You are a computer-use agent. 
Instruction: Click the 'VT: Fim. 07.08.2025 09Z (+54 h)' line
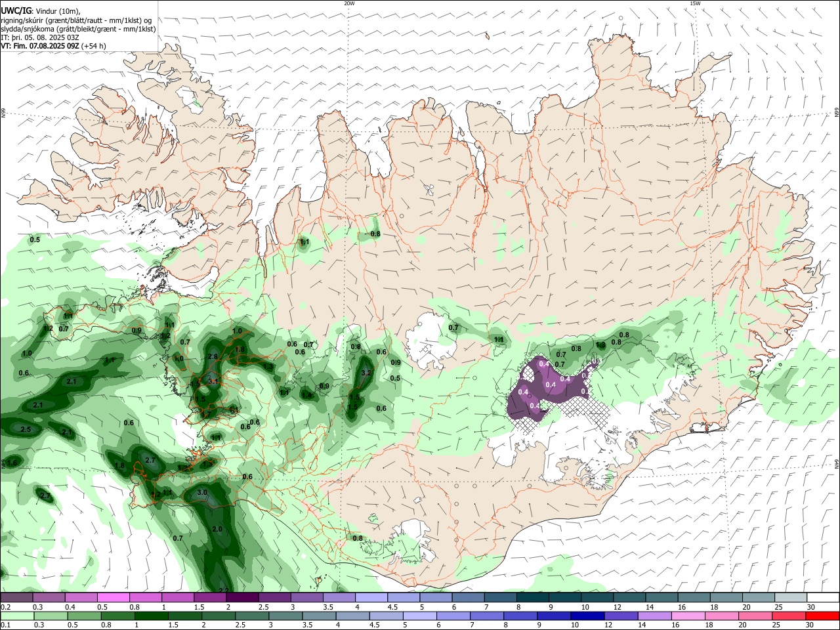53,46
